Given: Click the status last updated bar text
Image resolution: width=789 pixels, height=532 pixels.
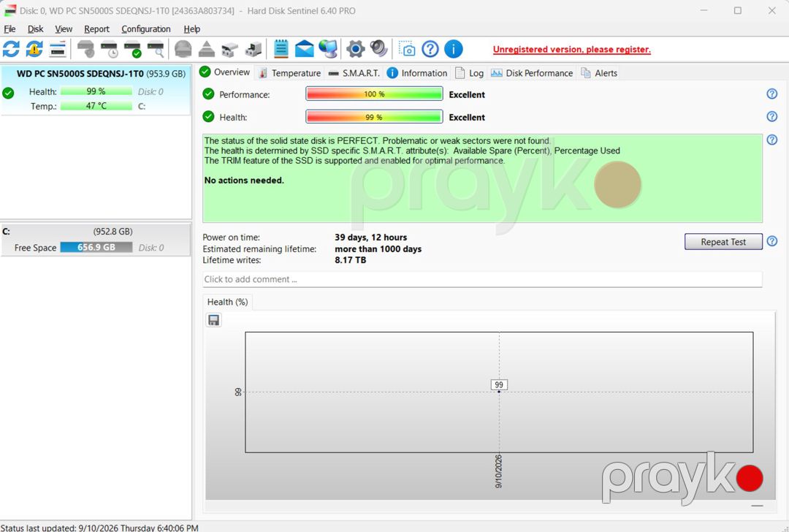Looking at the screenshot, I should tap(99, 528).
